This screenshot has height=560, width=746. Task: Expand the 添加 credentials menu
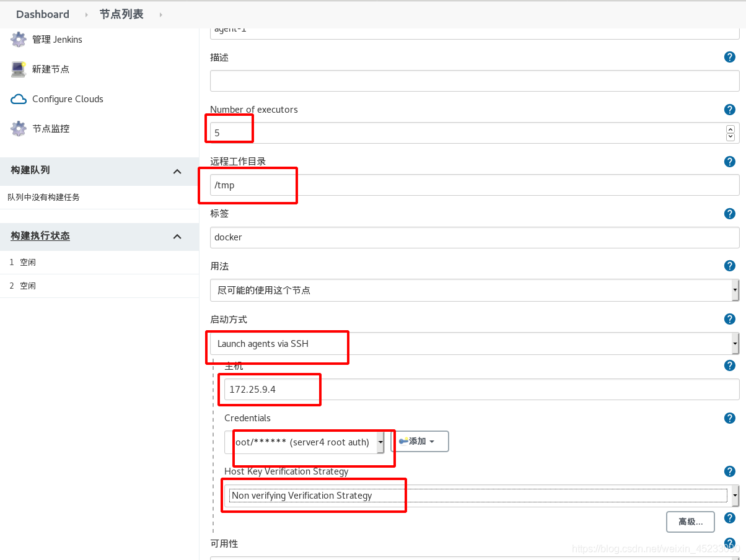pyautogui.click(x=419, y=442)
